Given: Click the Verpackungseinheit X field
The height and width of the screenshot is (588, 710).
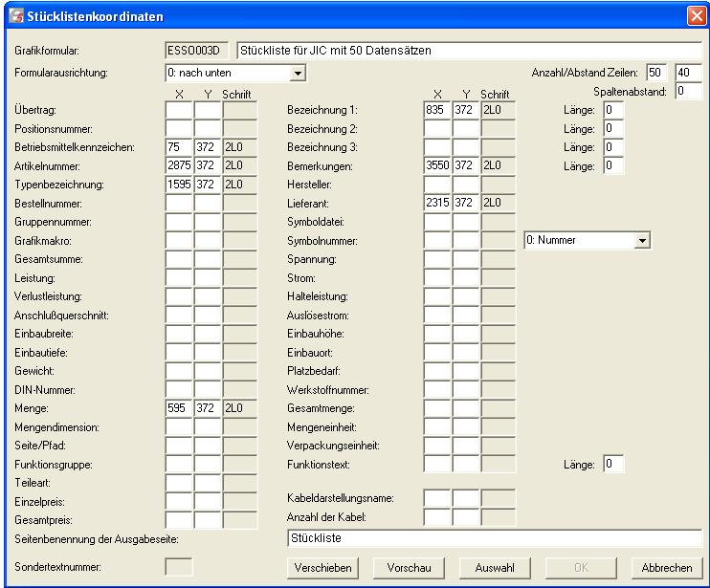Looking at the screenshot, I should (x=437, y=446).
